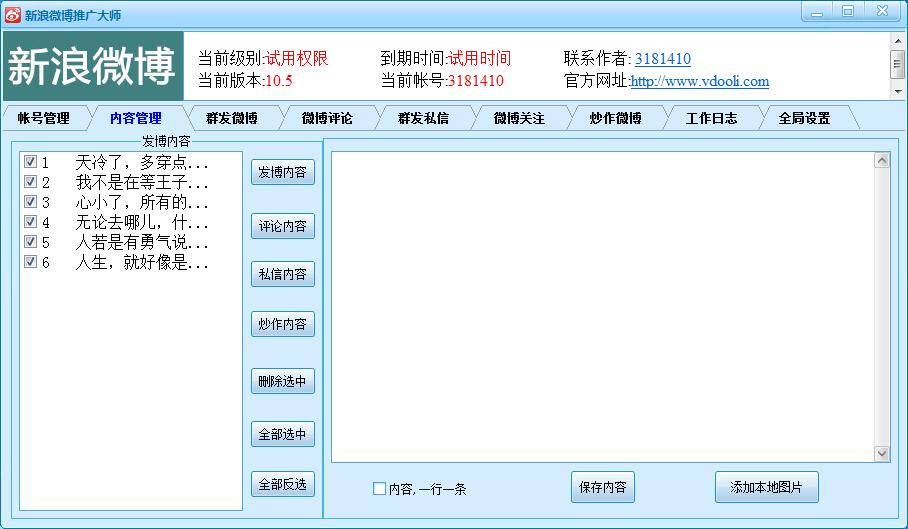Click the 试用时间 expiry text
The height and width of the screenshot is (529, 908).
tap(479, 58)
